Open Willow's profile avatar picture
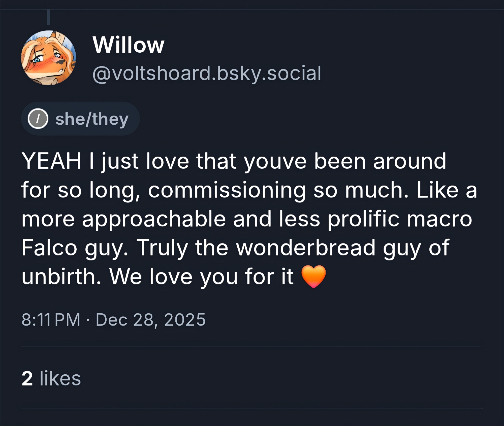504x426 pixels. click(x=48, y=58)
